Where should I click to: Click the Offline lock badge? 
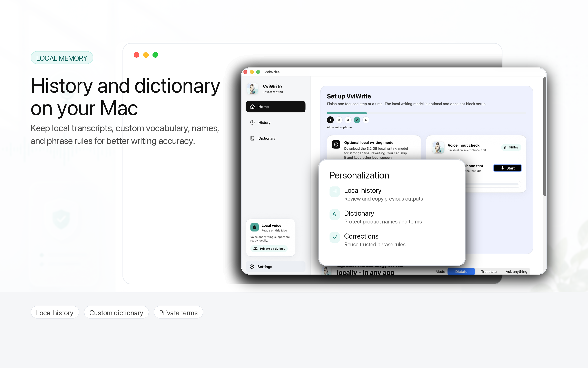click(x=511, y=147)
